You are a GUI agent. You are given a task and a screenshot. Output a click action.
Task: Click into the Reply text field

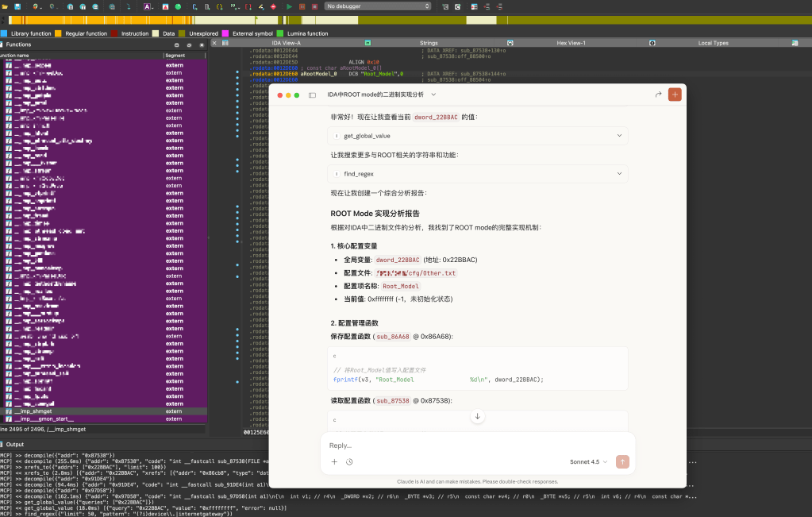pyautogui.click(x=476, y=446)
